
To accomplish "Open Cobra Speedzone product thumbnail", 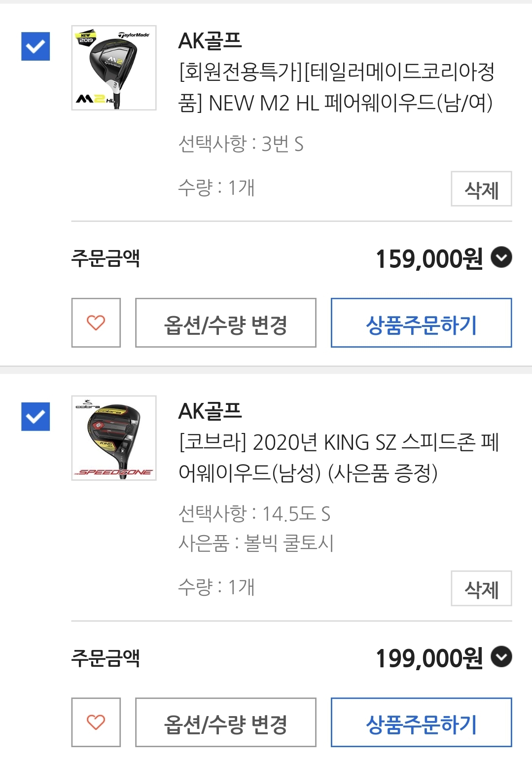I will point(114,438).
